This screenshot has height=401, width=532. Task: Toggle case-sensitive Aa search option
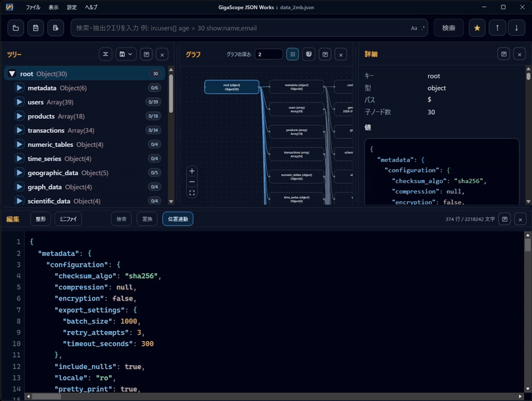414,28
